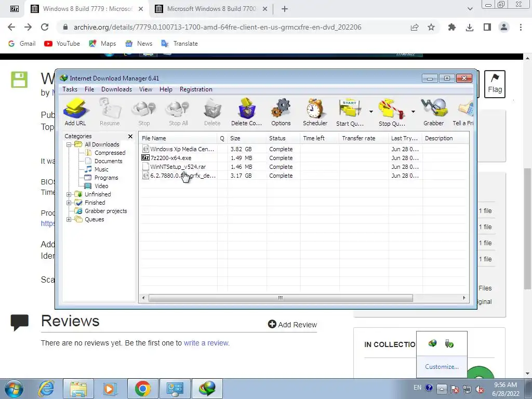532x399 pixels.
Task: Sort by Size column header
Action: click(247, 138)
